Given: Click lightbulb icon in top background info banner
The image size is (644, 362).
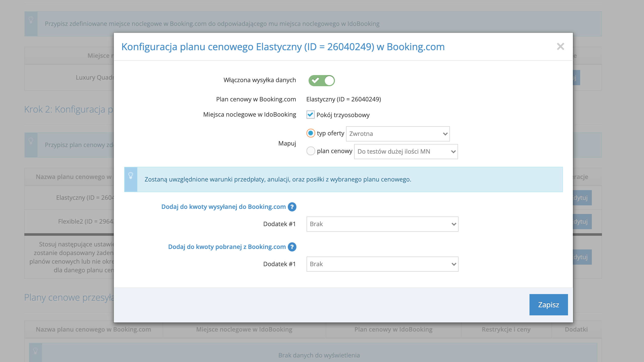Looking at the screenshot, I should pos(31,20).
